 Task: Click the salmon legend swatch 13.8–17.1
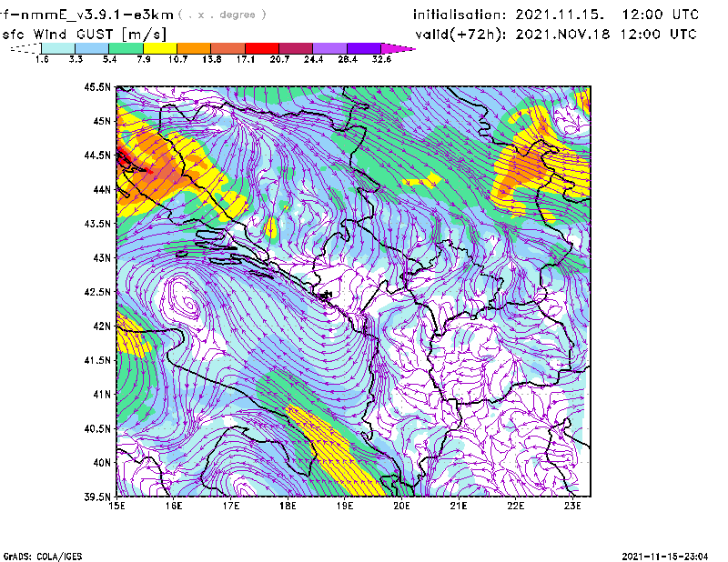pos(228,48)
